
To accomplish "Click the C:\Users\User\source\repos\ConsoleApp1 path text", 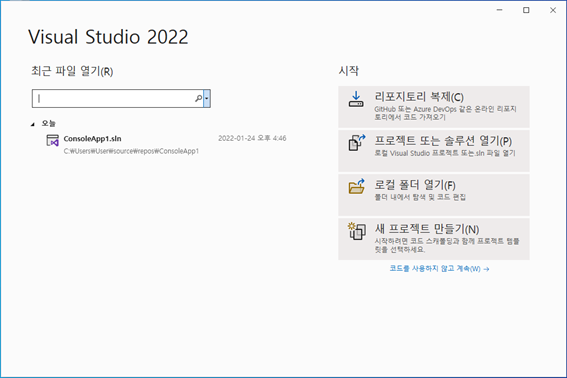I will (x=131, y=151).
